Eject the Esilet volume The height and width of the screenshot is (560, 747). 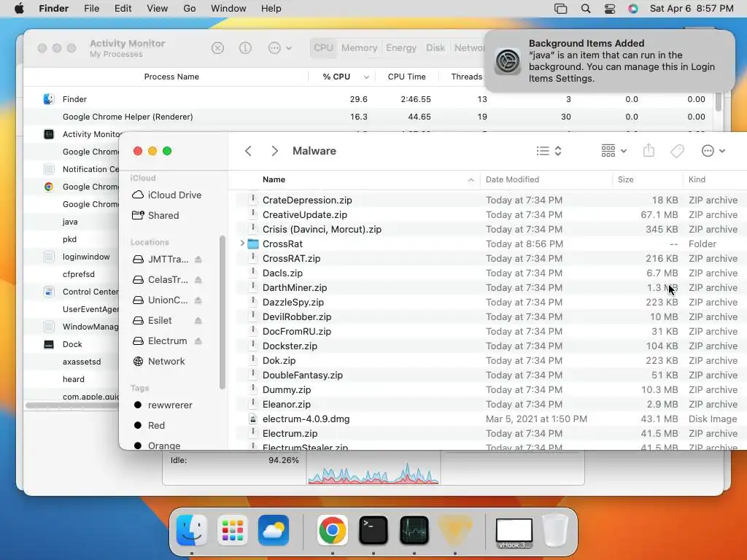pos(198,321)
